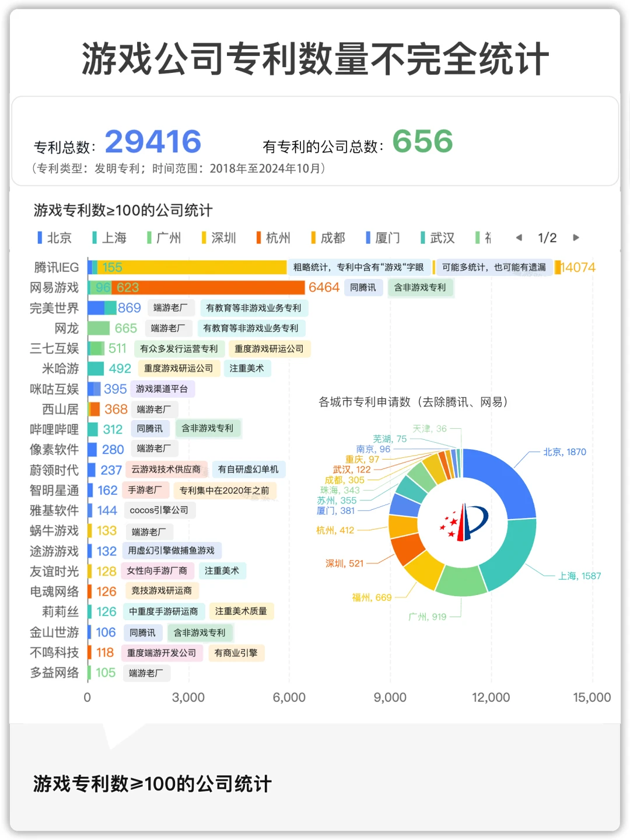Screen dimensions: 630x840
Task: Click the 重度端游开发公司 tag
Action: click(x=162, y=653)
